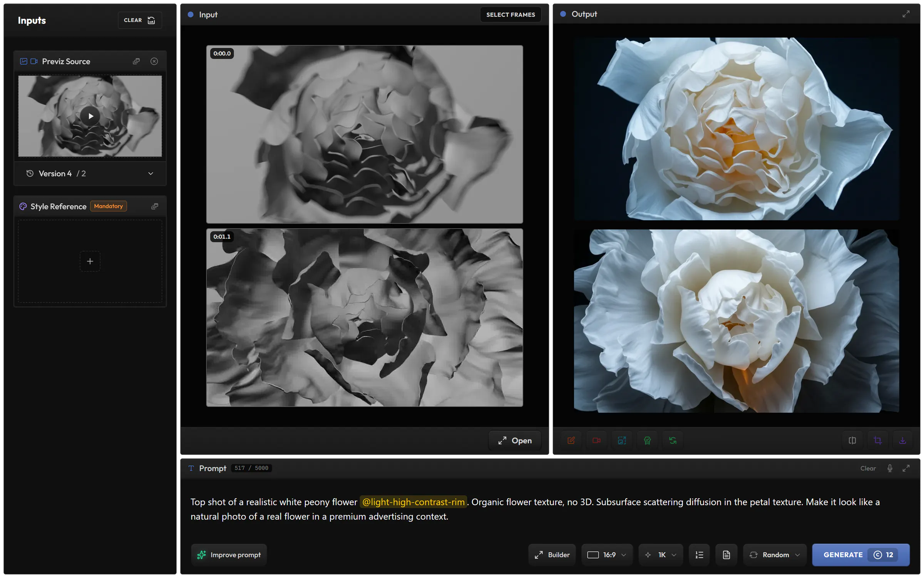This screenshot has height=578, width=924.
Task: Click the CLEAR button in Inputs
Action: click(x=140, y=20)
